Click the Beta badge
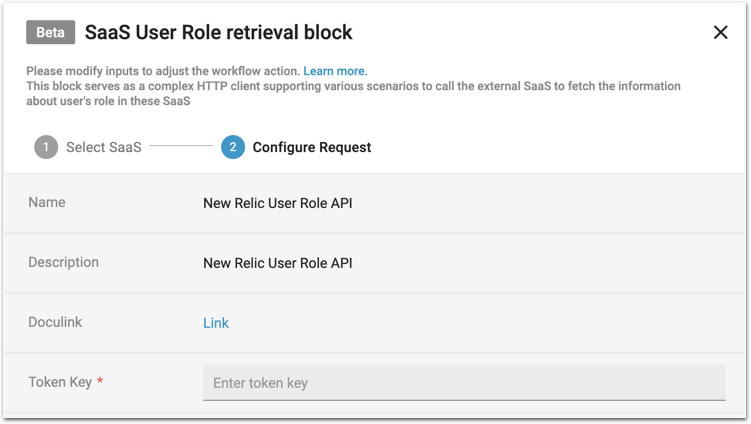This screenshot has height=424, width=751. click(50, 33)
